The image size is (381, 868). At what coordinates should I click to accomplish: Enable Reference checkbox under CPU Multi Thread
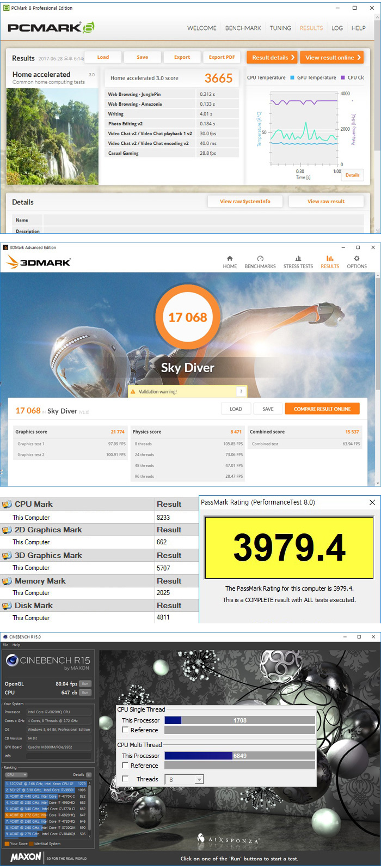[x=125, y=765]
